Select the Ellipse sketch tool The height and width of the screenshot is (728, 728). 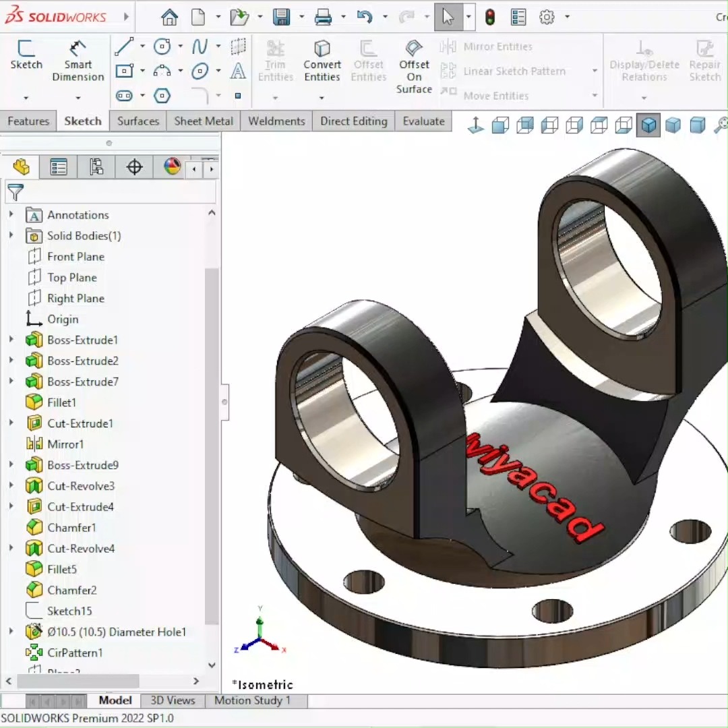200,71
